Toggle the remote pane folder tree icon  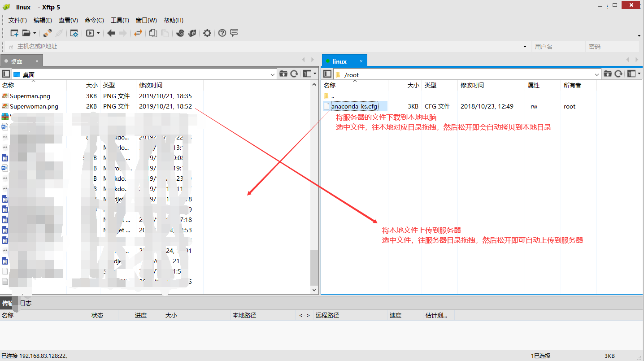click(x=327, y=74)
